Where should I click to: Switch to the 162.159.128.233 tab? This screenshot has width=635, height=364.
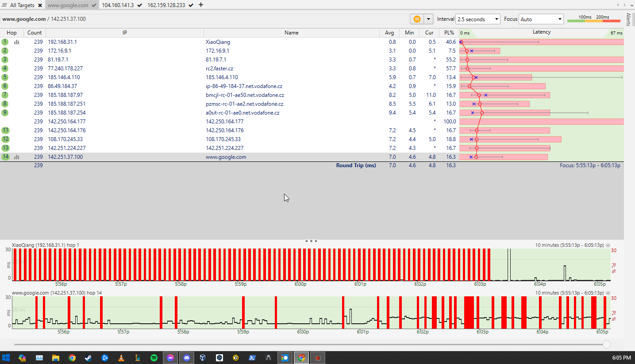click(166, 5)
